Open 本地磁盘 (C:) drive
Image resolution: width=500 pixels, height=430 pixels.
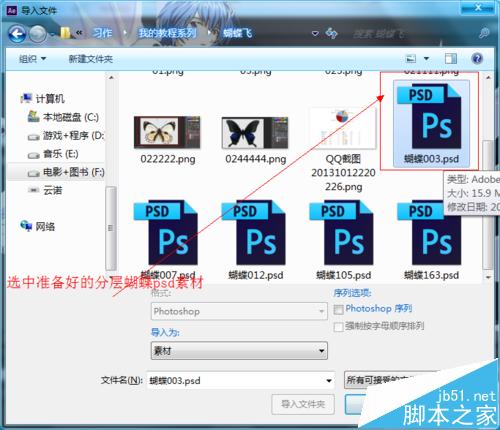[63, 117]
